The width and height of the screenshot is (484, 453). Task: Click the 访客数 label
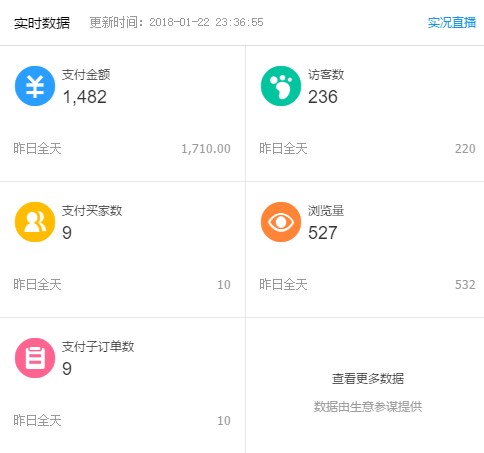326,75
